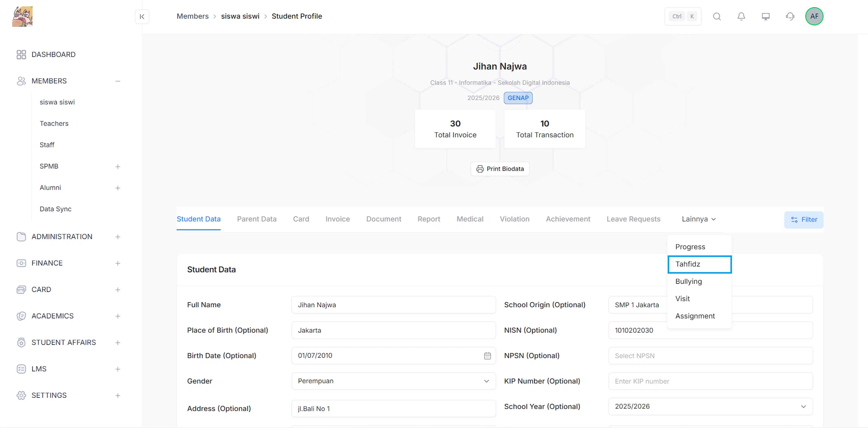This screenshot has width=868, height=428.
Task: Open the search magnifier icon
Action: [717, 16]
